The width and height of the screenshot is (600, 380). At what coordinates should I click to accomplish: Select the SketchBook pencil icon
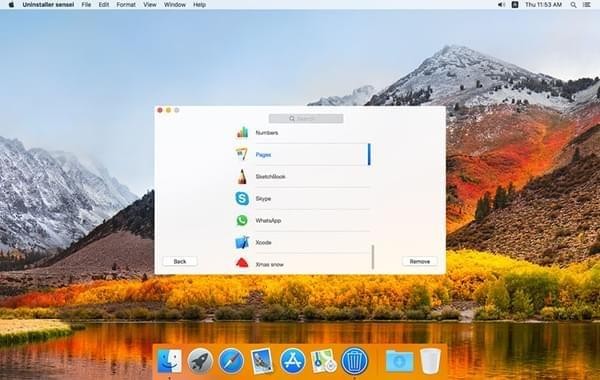pyautogui.click(x=241, y=176)
